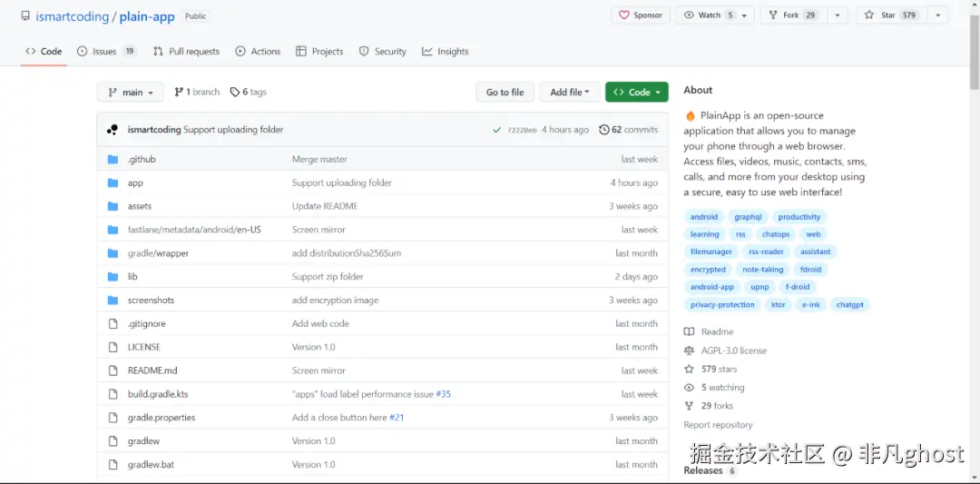980x484 pixels.
Task: Open the Projects tab
Action: 319,51
